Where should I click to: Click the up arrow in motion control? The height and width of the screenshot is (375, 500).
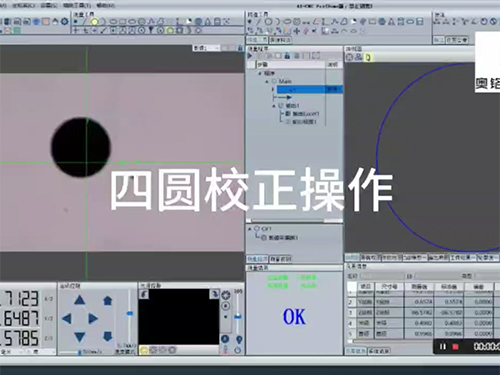tap(80, 300)
